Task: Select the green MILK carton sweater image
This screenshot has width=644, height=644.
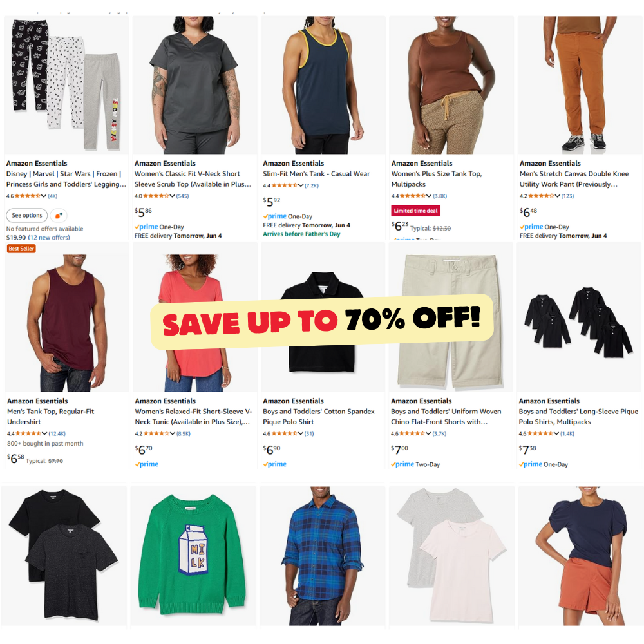Action: click(x=193, y=556)
